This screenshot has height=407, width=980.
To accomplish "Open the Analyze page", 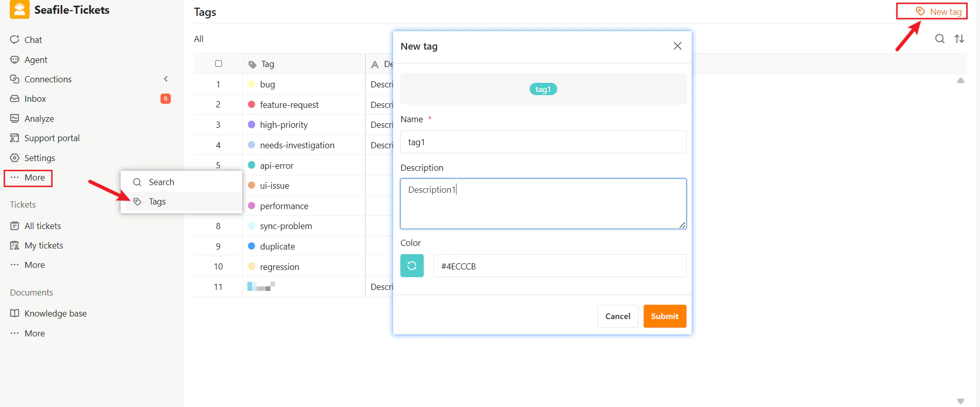I will (x=39, y=119).
